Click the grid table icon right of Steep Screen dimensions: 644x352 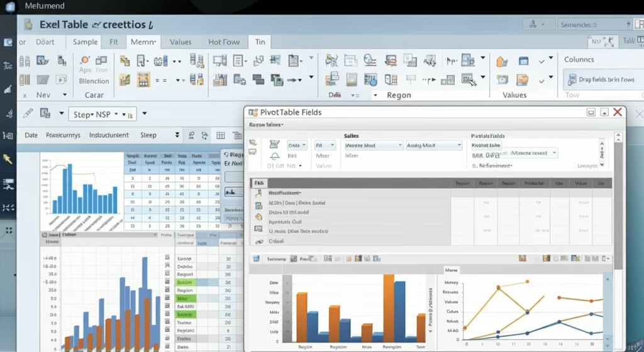(x=221, y=135)
